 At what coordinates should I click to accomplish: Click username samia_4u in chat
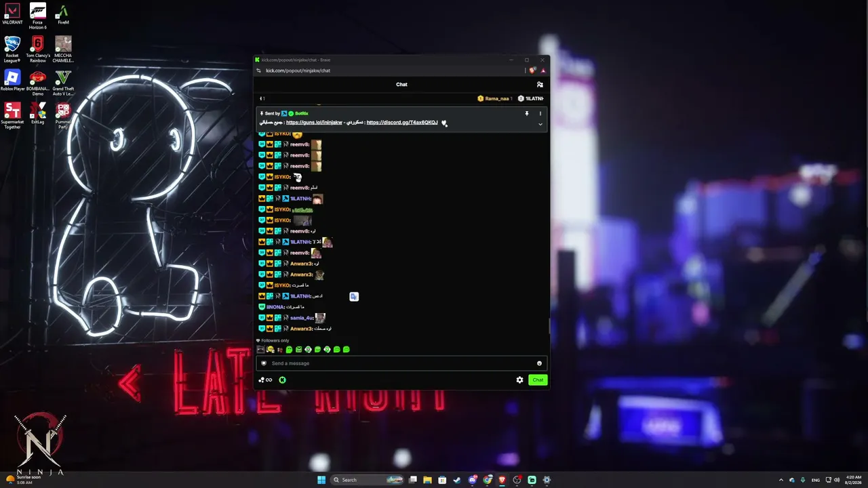click(302, 318)
